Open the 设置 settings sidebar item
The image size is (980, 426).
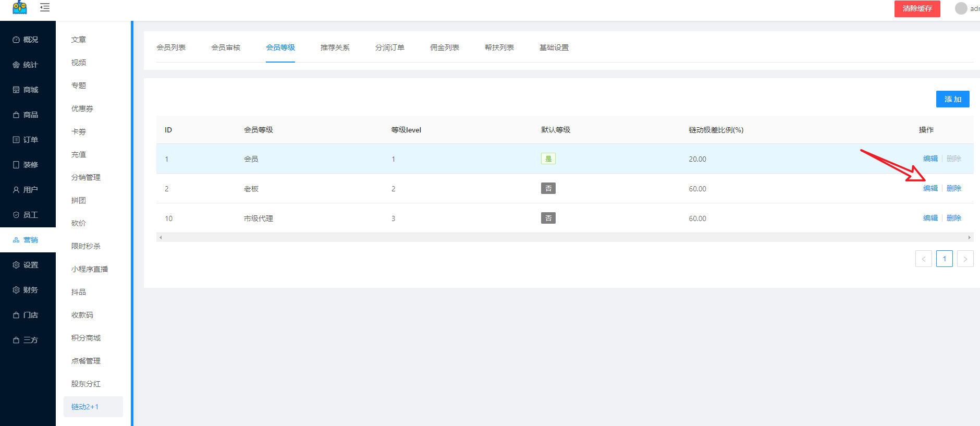click(26, 265)
